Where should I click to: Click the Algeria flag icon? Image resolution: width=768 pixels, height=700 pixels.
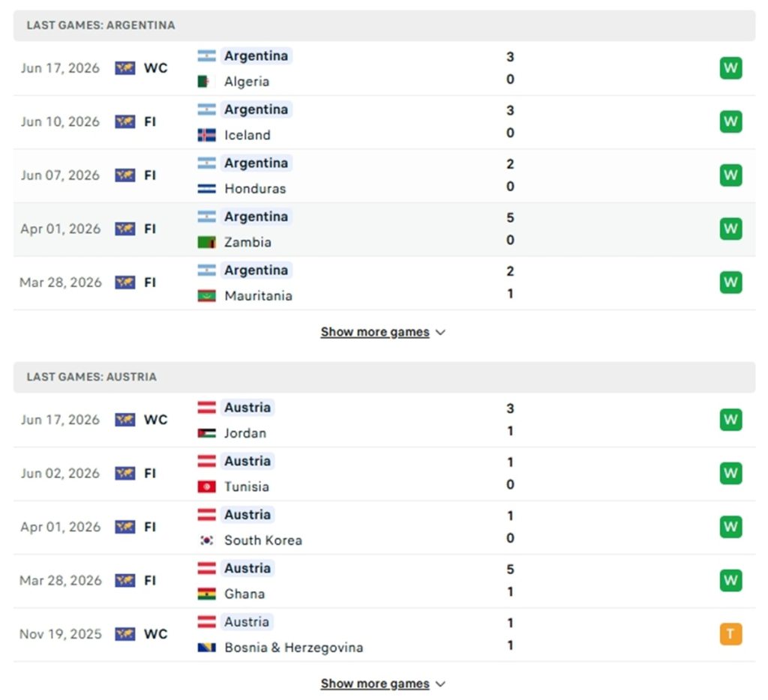coord(206,81)
